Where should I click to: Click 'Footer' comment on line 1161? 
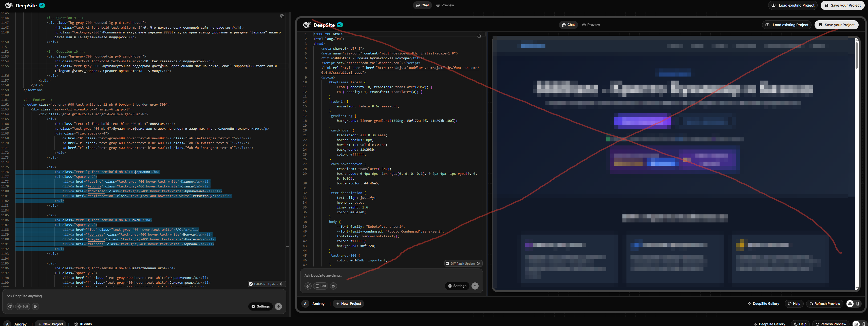(38, 100)
